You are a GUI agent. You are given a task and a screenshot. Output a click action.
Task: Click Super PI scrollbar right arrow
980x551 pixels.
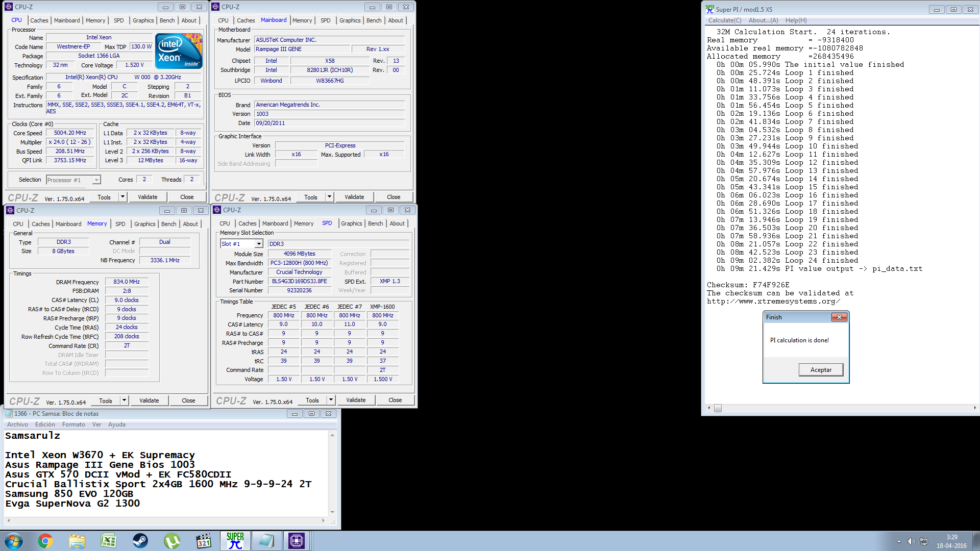pos(975,408)
